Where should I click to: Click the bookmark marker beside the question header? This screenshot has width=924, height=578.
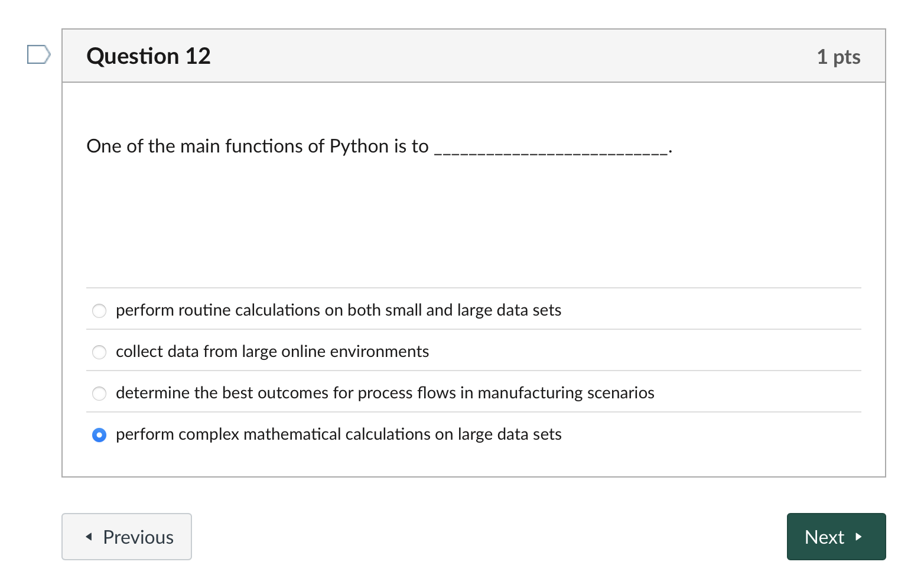point(38,55)
